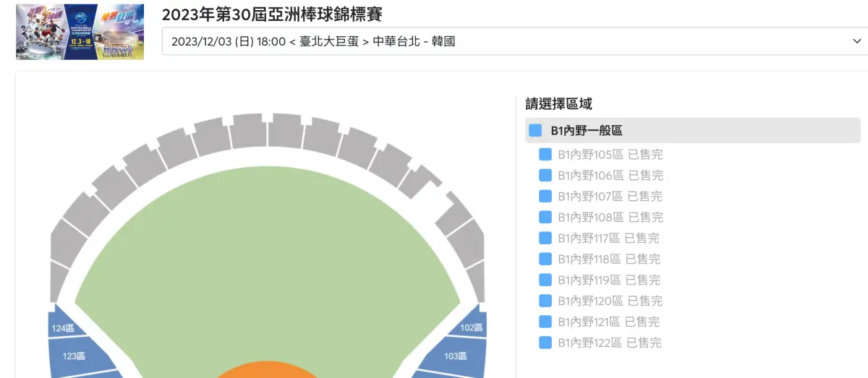
Task: Select the B1內野122區 已售完 link
Action: (609, 343)
